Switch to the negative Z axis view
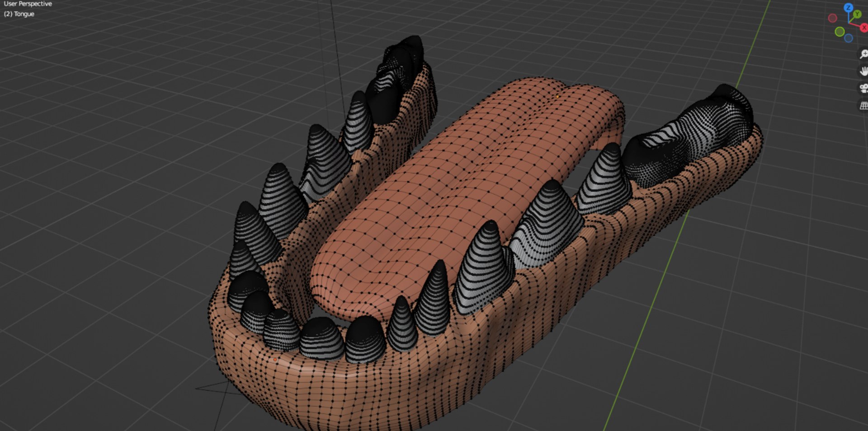868x431 pixels. (849, 38)
